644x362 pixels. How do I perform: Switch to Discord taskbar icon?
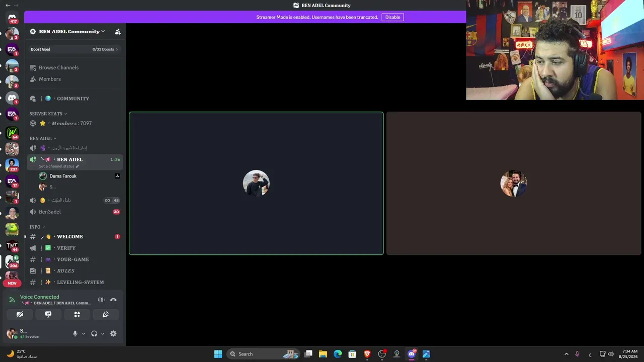pos(412,354)
